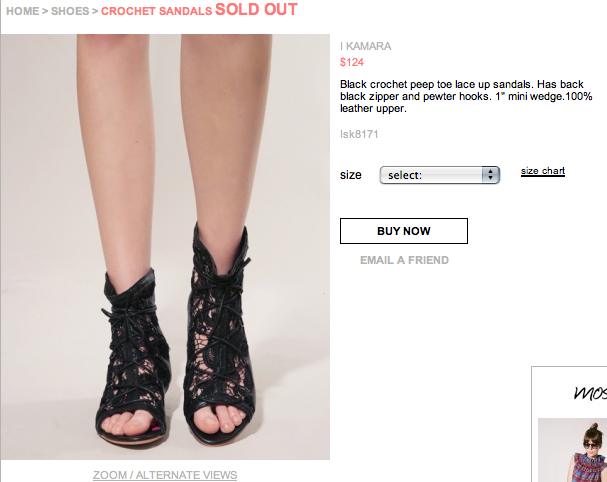Open the SHOES breadcrumb category

(70, 11)
